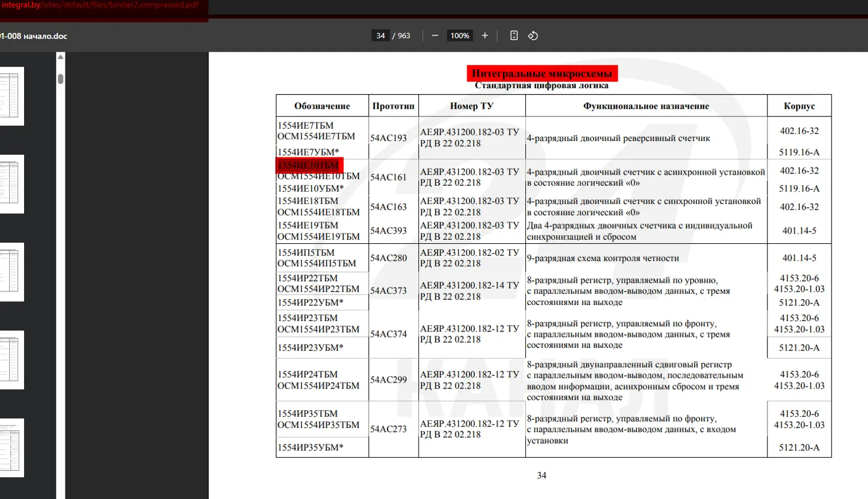Rotate the document counterclockwise
This screenshot has height=499, width=868.
point(533,36)
